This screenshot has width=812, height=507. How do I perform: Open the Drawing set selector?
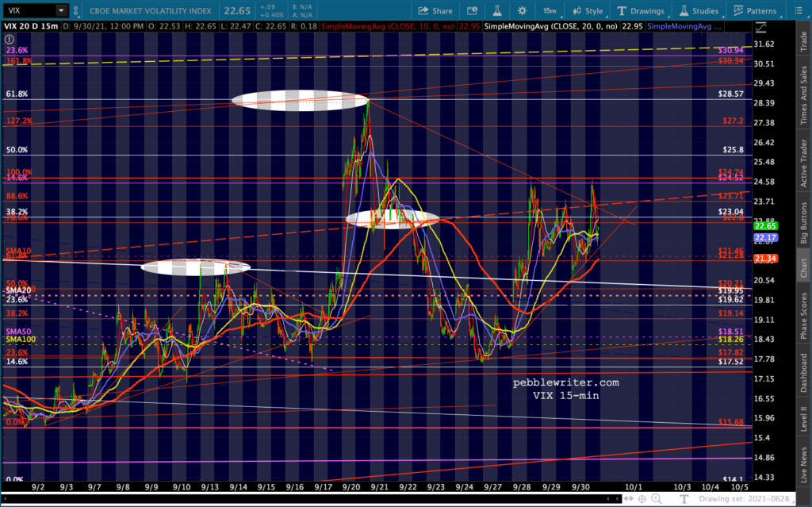click(x=744, y=500)
